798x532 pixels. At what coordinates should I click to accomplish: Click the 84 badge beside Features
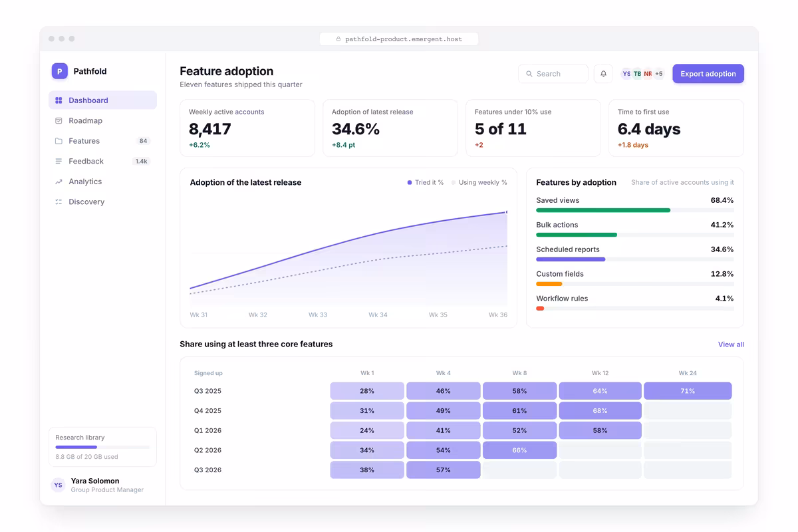(143, 141)
